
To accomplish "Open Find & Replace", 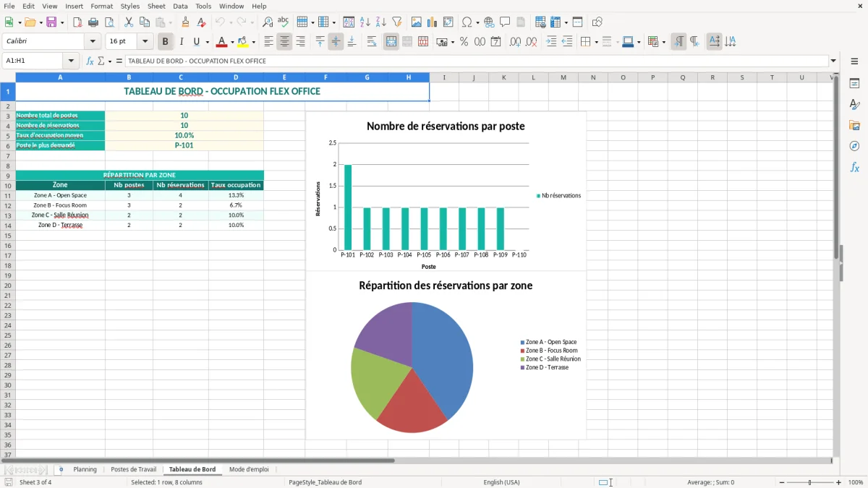I will tap(268, 22).
